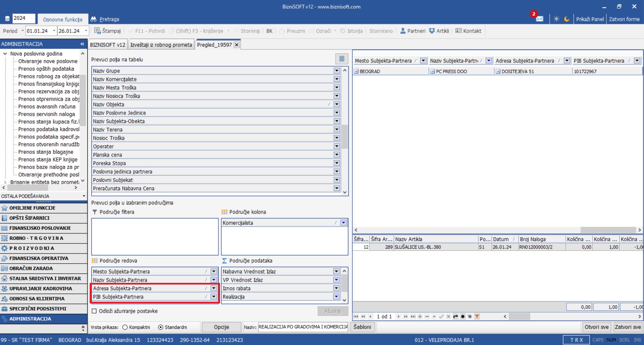The height and width of the screenshot is (345, 644).
Task: Collapse the Nova poslovna godina tree
Action: [5, 53]
